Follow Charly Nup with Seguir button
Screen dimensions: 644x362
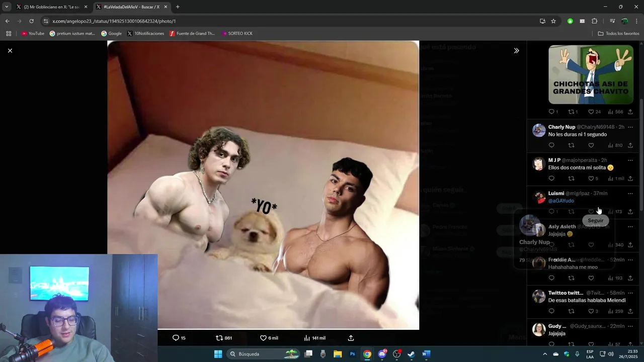coord(595,220)
